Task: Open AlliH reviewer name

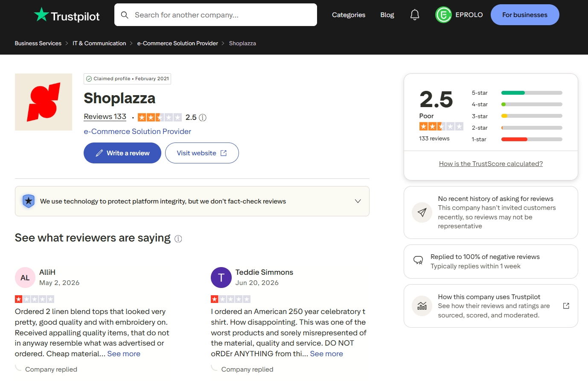Action: pos(47,272)
